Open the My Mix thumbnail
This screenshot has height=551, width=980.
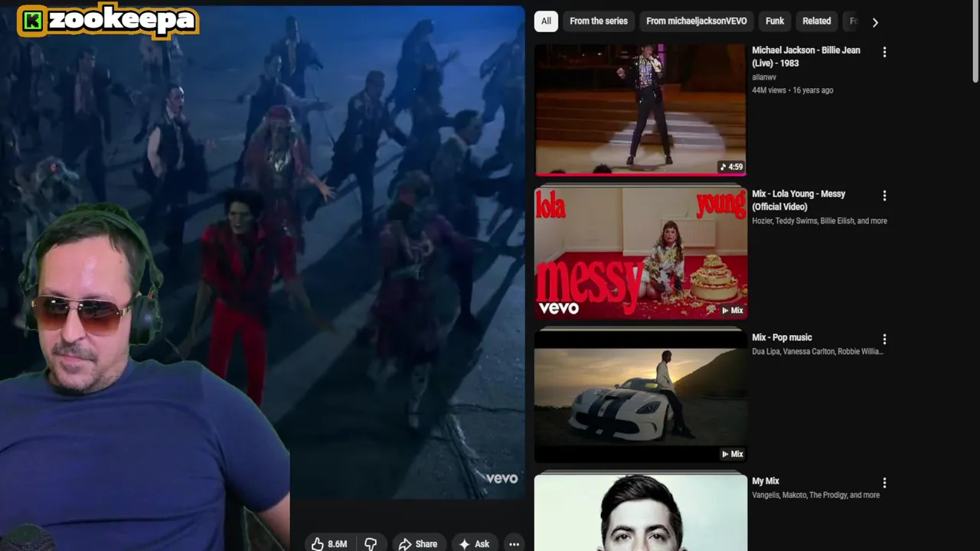(641, 512)
